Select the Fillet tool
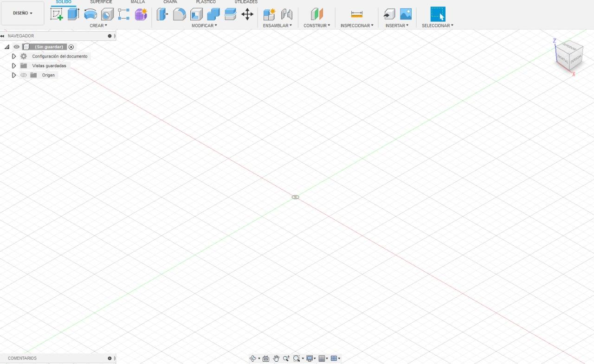The width and height of the screenshot is (594, 364). pyautogui.click(x=179, y=14)
